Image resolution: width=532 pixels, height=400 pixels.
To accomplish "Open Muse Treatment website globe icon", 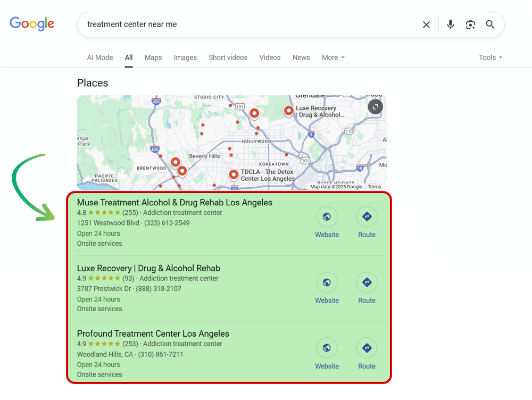I will [327, 217].
